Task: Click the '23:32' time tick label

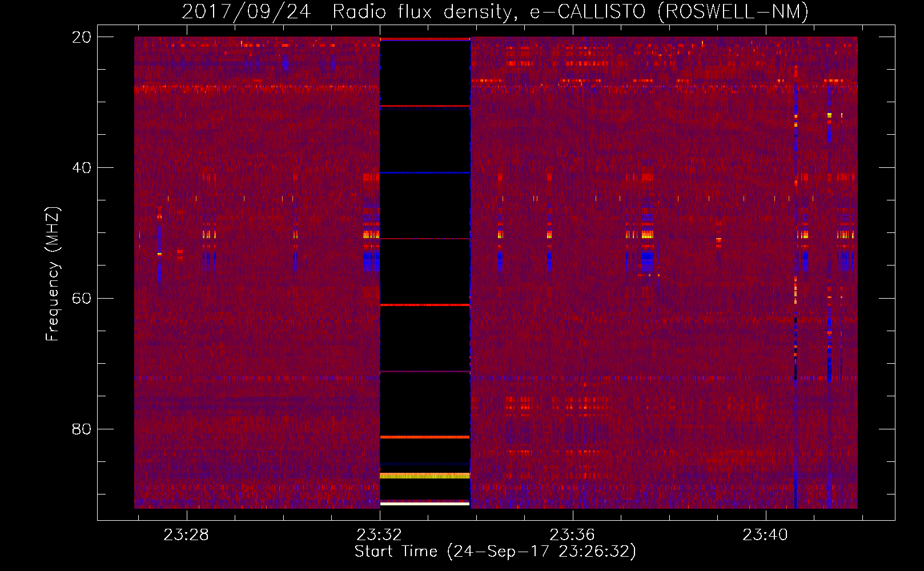Action: click(x=379, y=535)
